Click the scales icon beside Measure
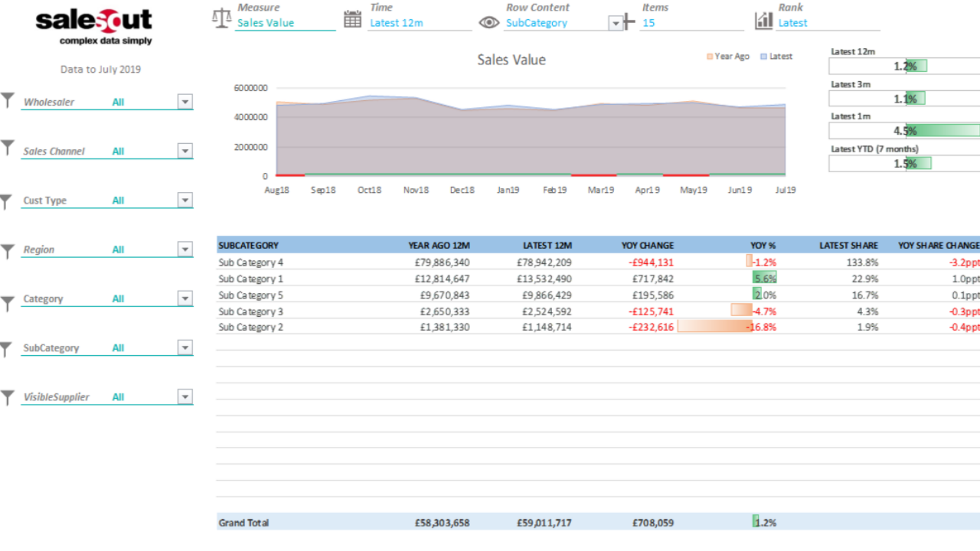 tap(221, 18)
